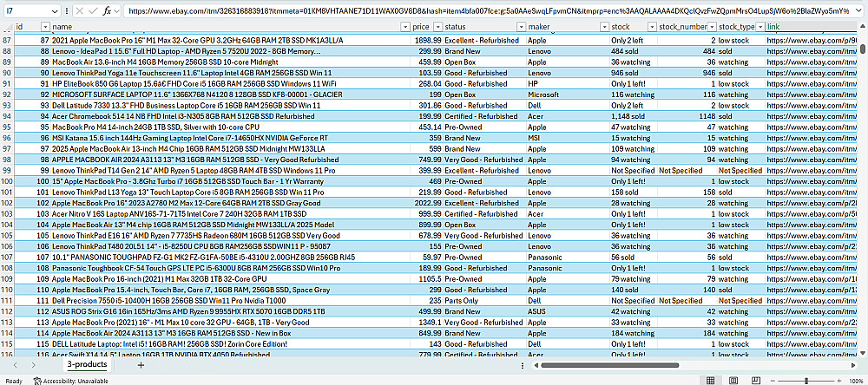Image resolution: width=868 pixels, height=385 pixels.
Task: Click the zoom slider handle
Action: 806,381
